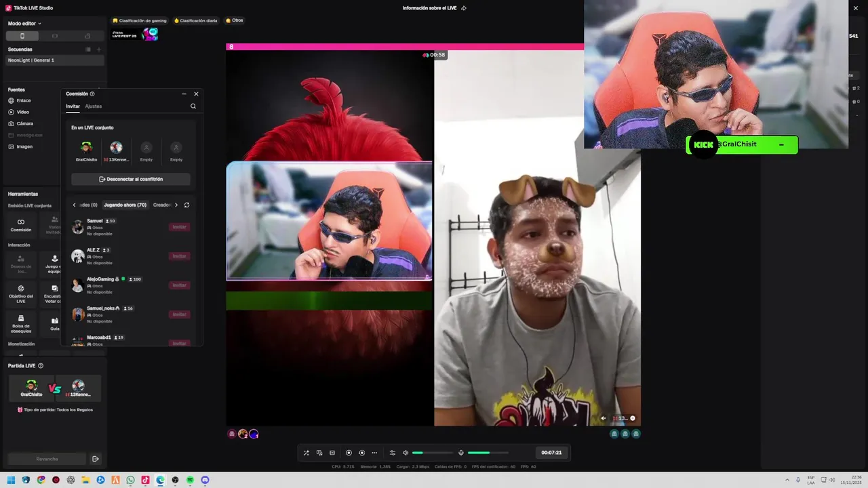
Task: Invite ALE.Z to co-host
Action: click(180, 256)
